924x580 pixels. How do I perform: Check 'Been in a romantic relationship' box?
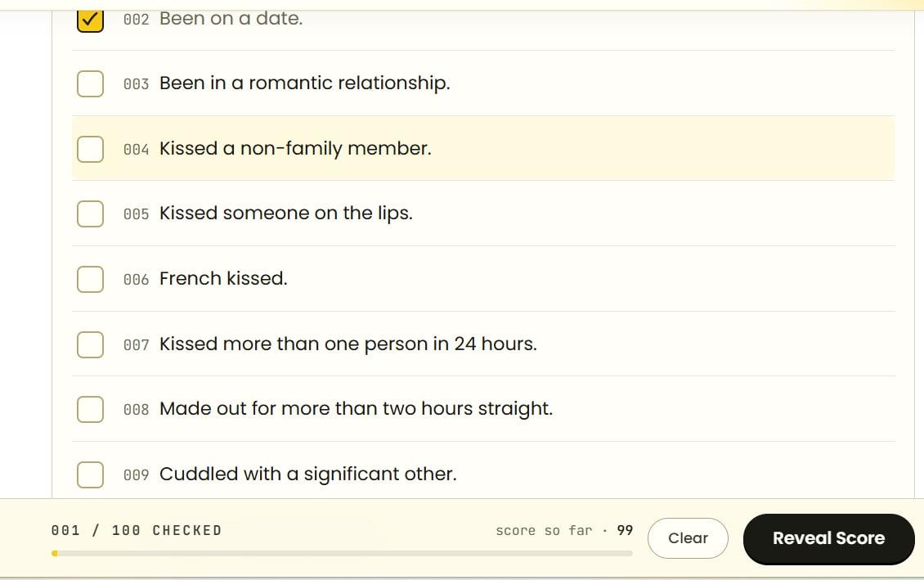pyautogui.click(x=90, y=83)
